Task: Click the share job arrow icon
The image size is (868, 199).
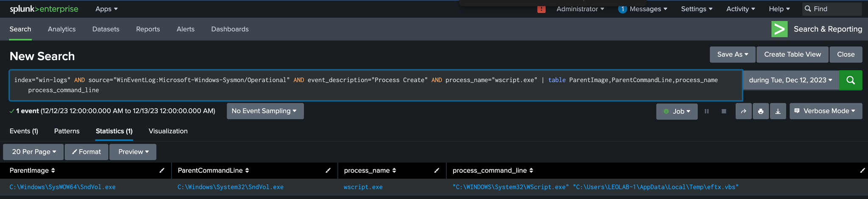Action: (x=743, y=111)
